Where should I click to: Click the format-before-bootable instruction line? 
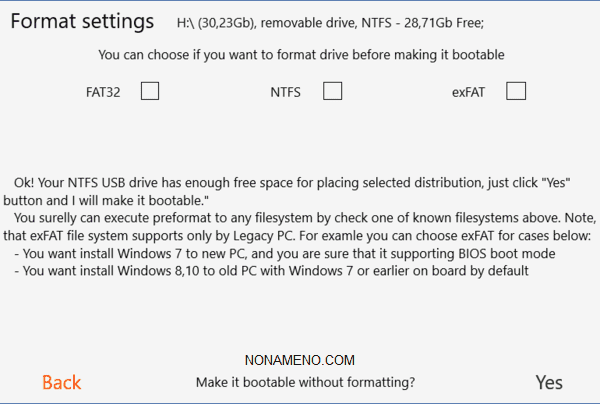point(301,54)
